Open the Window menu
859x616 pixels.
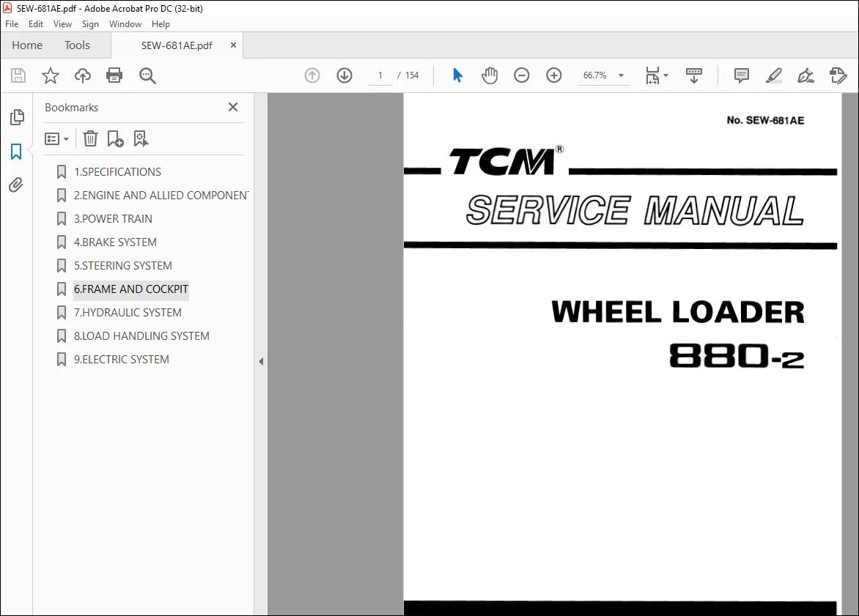coord(125,24)
